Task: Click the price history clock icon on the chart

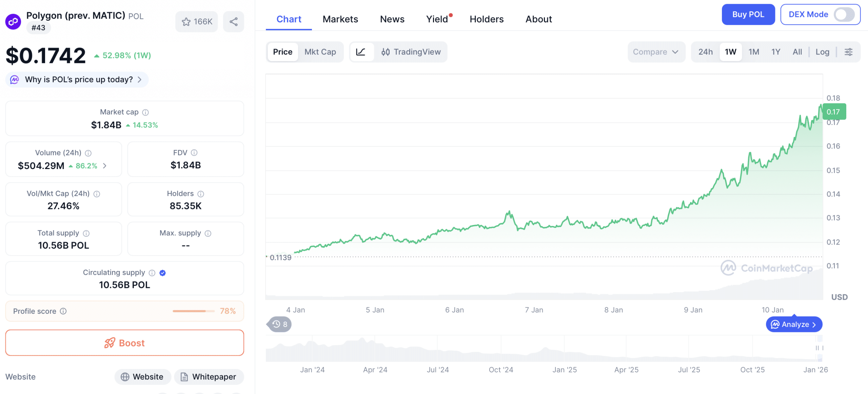Action: tap(276, 324)
